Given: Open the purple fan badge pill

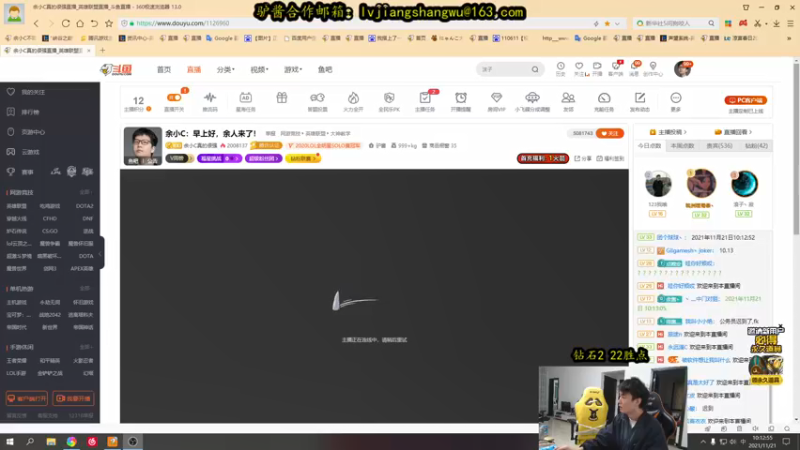Looking at the screenshot, I should pos(263,159).
